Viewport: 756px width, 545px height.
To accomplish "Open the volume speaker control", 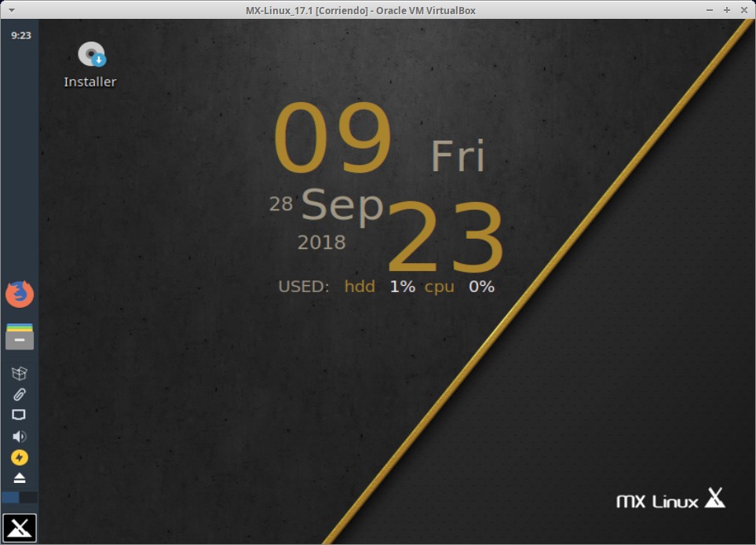I will (x=20, y=437).
